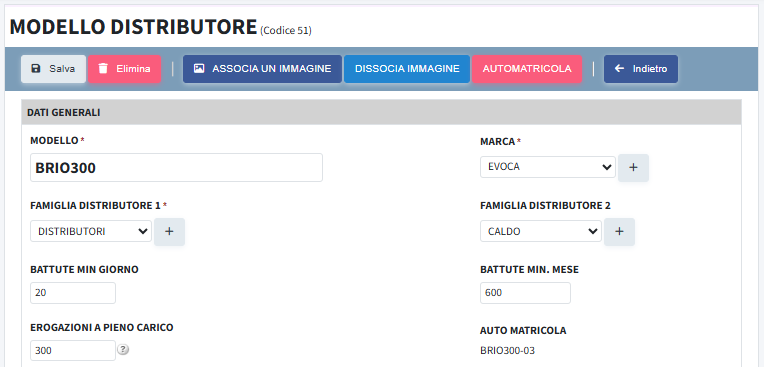The width and height of the screenshot is (764, 367).
Task: Click BATTUTE MIN. MESE field with 600
Action: pyautogui.click(x=525, y=293)
